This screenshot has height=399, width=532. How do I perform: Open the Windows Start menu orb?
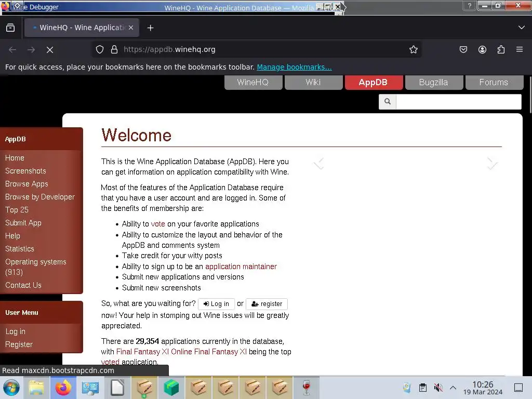coord(11,388)
